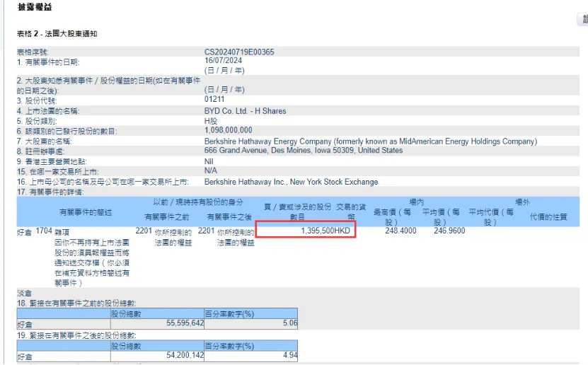The height and width of the screenshot is (365, 588).
Task: Click the average price value 246.9600
Action: point(449,231)
